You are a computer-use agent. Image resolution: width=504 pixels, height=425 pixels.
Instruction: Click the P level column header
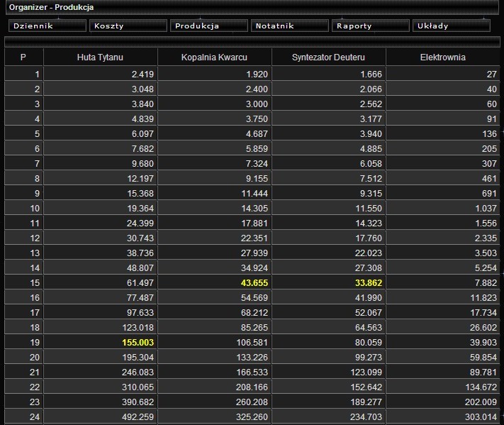(23, 57)
